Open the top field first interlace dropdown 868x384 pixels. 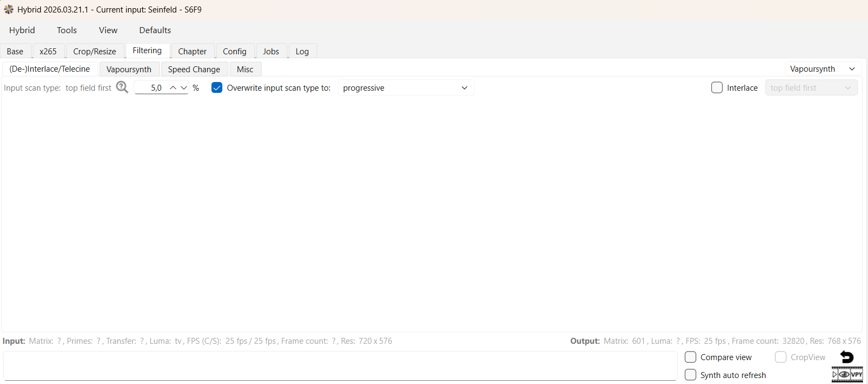pyautogui.click(x=812, y=87)
